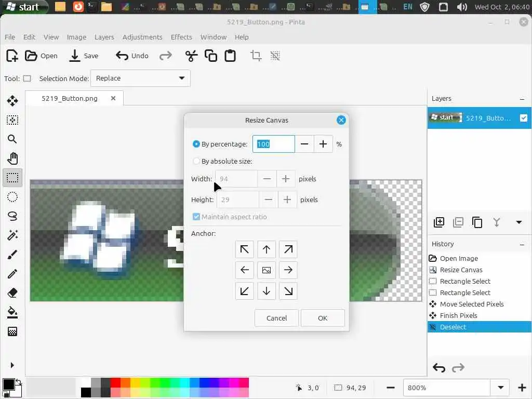Set anchor to top-left
The height and width of the screenshot is (399, 532).
click(244, 249)
